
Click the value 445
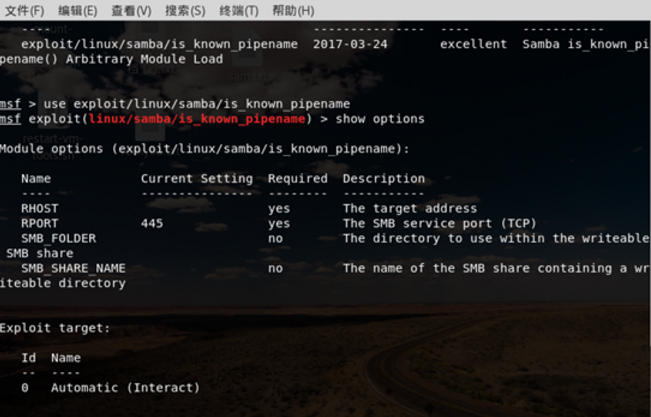click(152, 223)
